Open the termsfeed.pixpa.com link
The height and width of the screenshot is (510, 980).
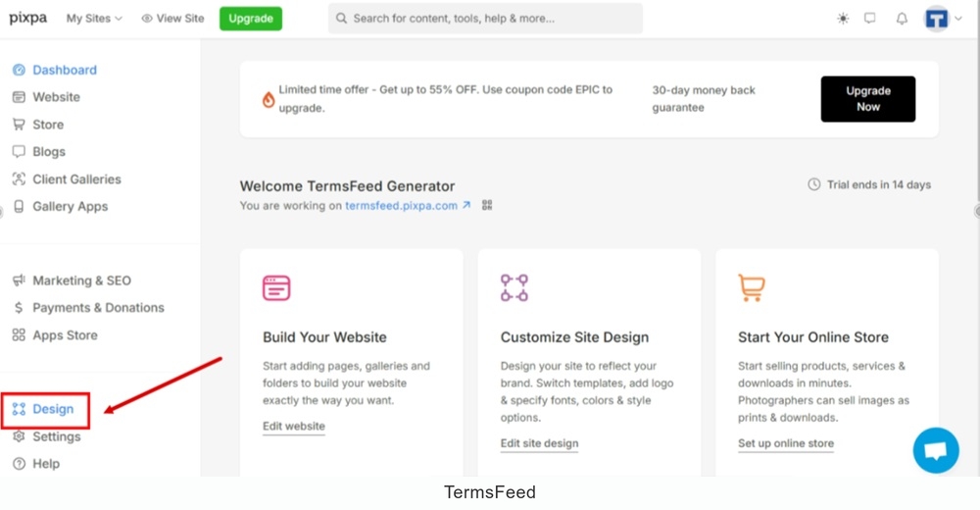click(x=401, y=206)
